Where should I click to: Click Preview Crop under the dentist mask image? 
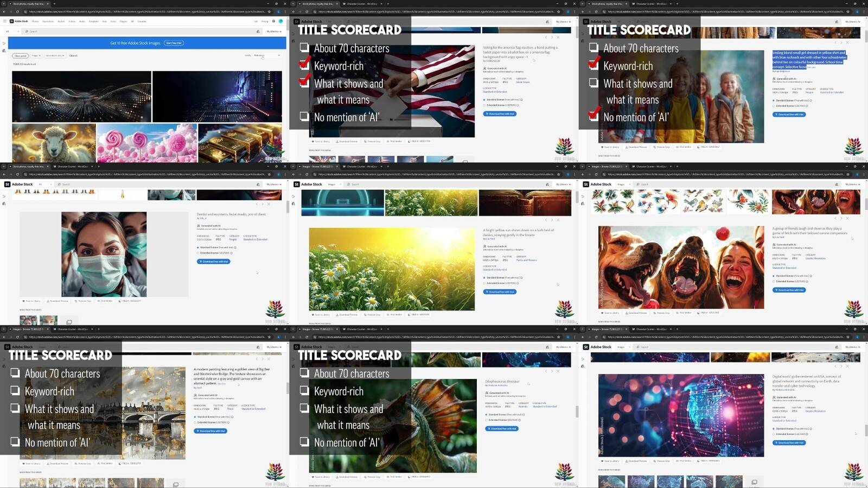point(84,301)
